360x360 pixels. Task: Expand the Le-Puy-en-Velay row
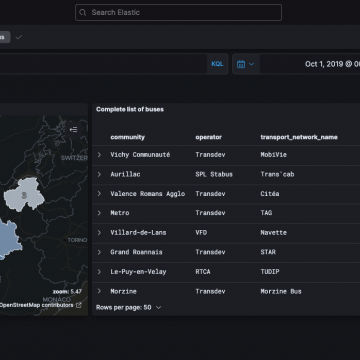pos(99,272)
